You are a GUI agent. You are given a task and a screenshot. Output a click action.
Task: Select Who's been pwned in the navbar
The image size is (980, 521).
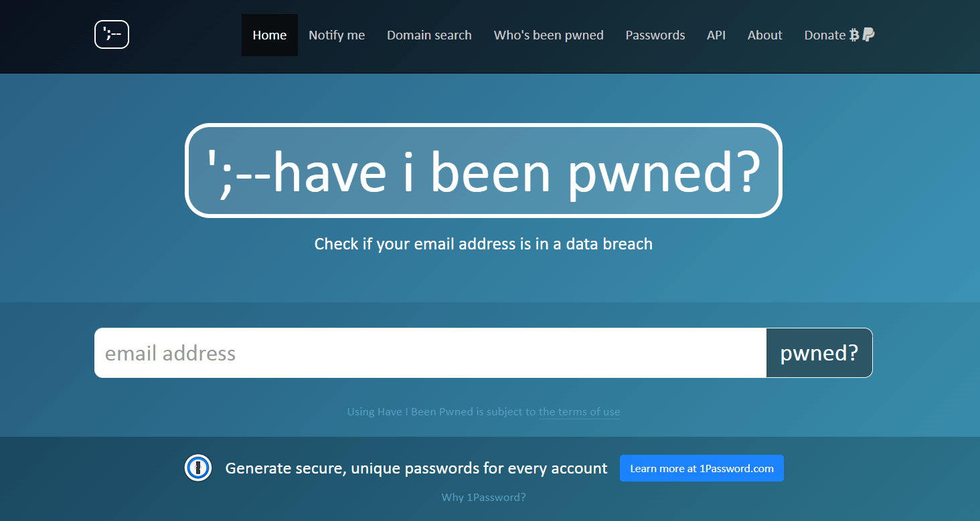coord(548,35)
